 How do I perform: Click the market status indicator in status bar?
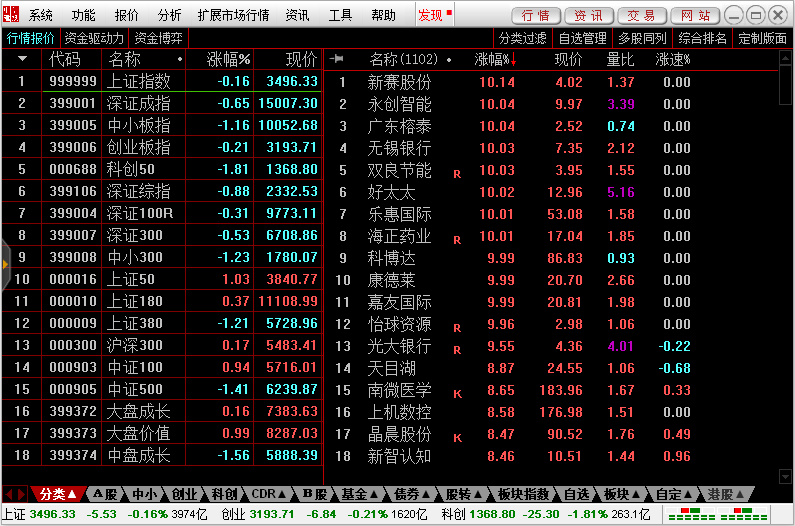pos(718,514)
